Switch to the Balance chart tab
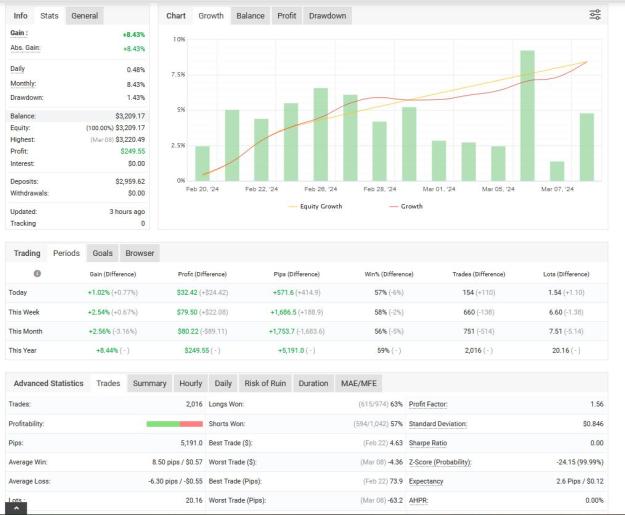The width and height of the screenshot is (625, 515). point(250,16)
